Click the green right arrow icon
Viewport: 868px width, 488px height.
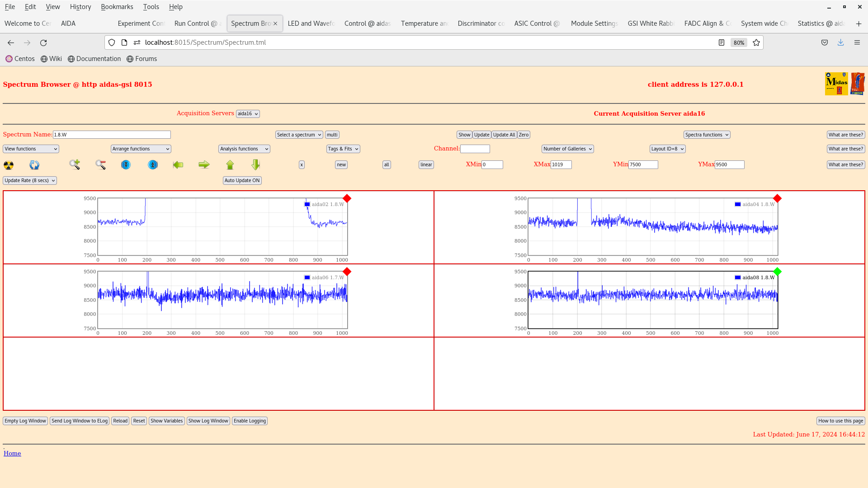pyautogui.click(x=204, y=165)
